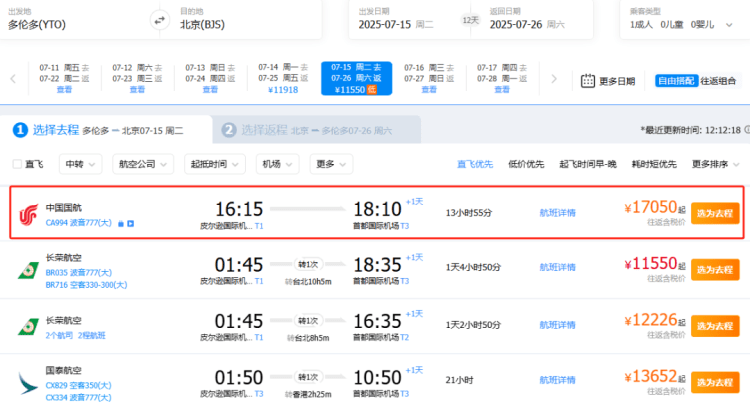The width and height of the screenshot is (750, 410).
Task: Expand the 起抵时间 time filter dropdown
Action: point(217,164)
